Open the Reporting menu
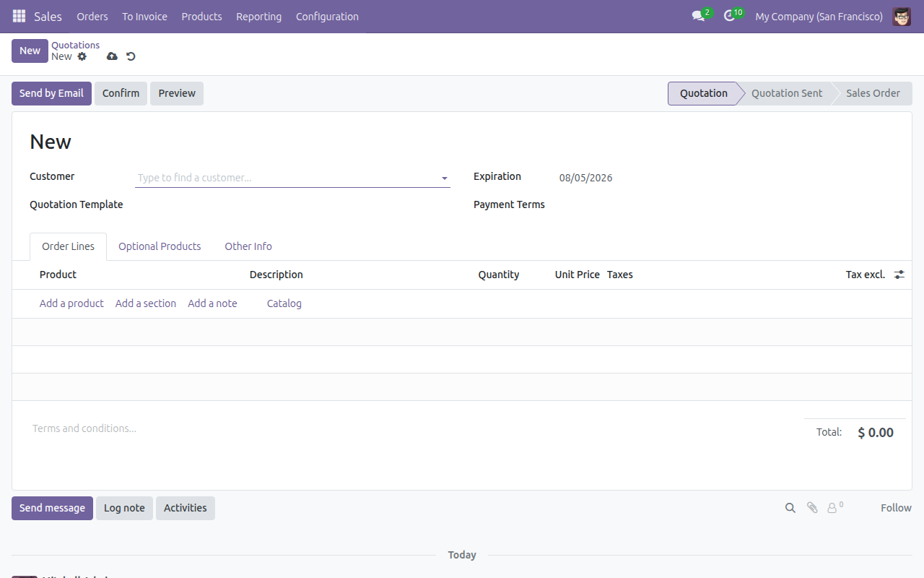Viewport: 924px width, 578px height. 258,16
